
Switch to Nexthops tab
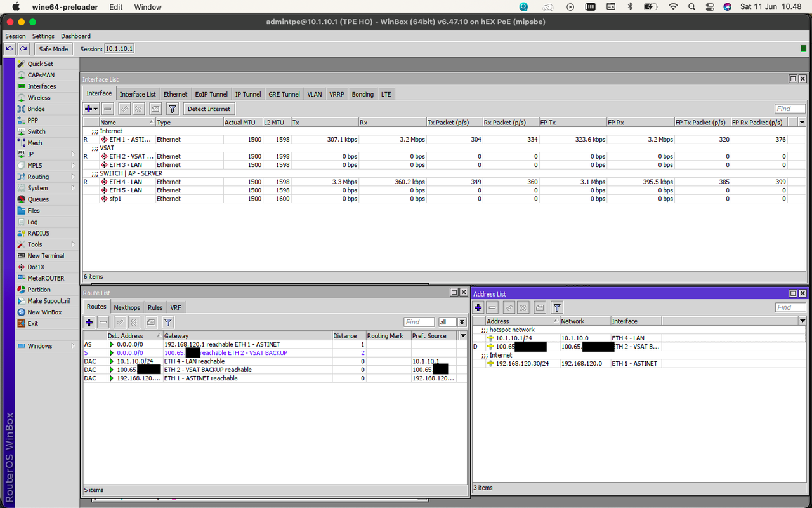(127, 307)
